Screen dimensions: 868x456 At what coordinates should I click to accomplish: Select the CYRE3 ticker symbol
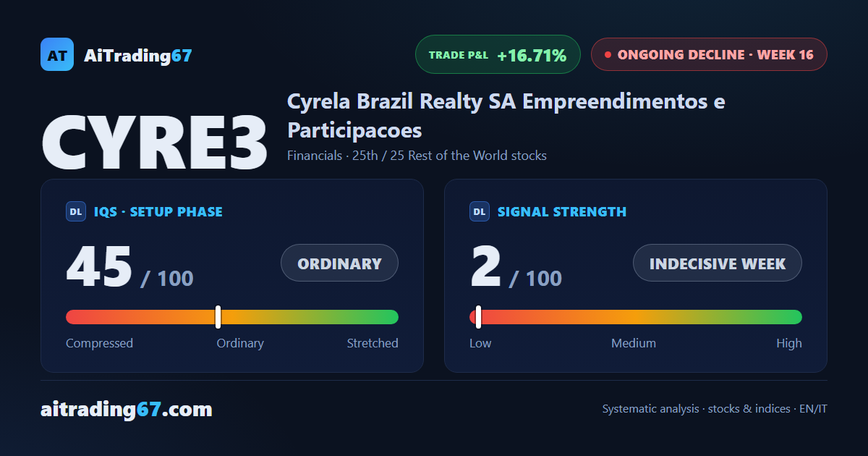coord(155,142)
